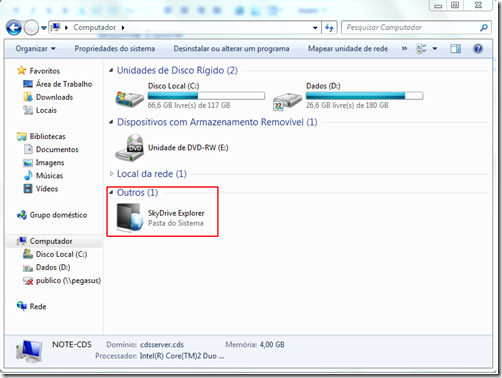The height and width of the screenshot is (378, 502).
Task: Click the change view icon
Action: click(x=421, y=49)
